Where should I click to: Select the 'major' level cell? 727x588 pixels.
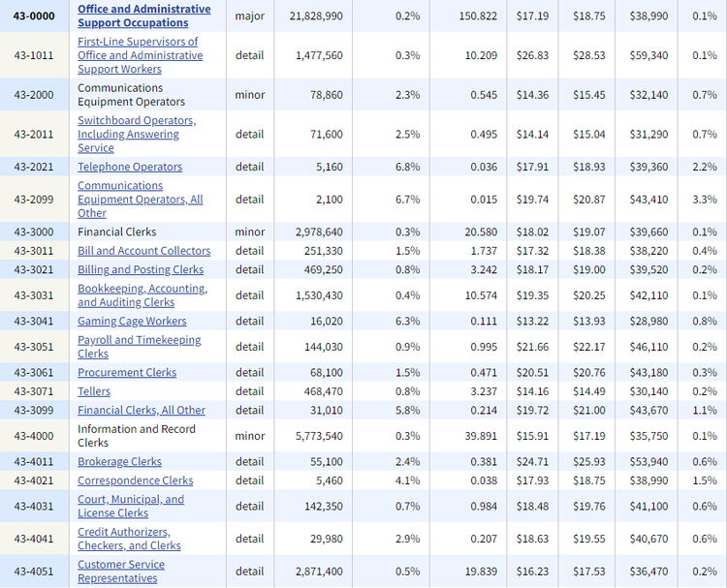click(x=250, y=15)
